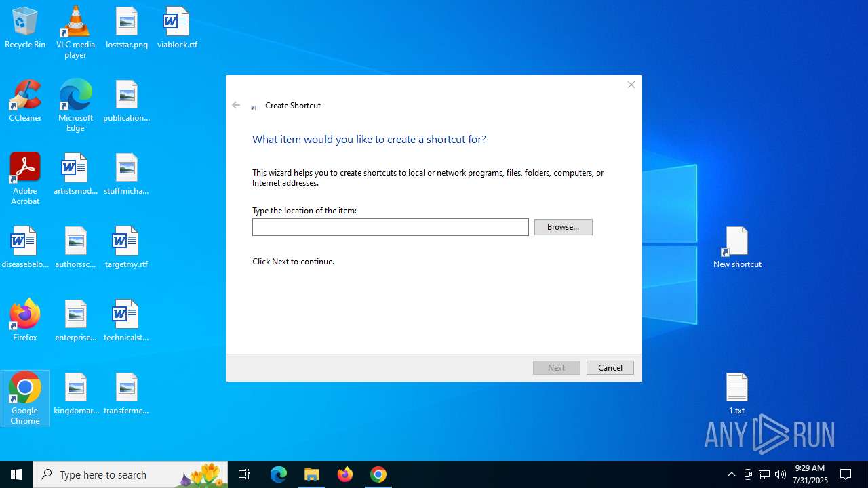Select the stuffmicha... file icon

pos(127,175)
